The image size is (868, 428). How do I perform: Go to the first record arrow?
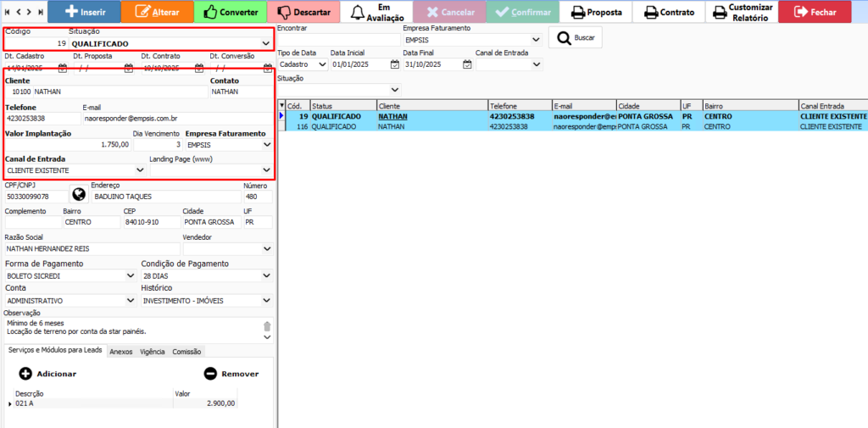coord(8,12)
